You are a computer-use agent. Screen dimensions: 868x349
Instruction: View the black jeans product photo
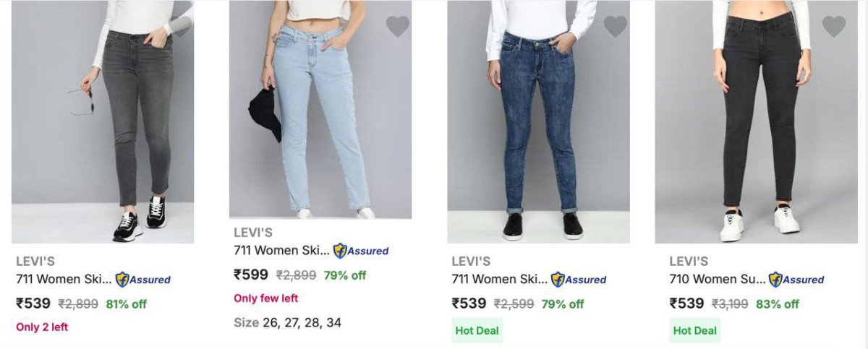[756, 121]
